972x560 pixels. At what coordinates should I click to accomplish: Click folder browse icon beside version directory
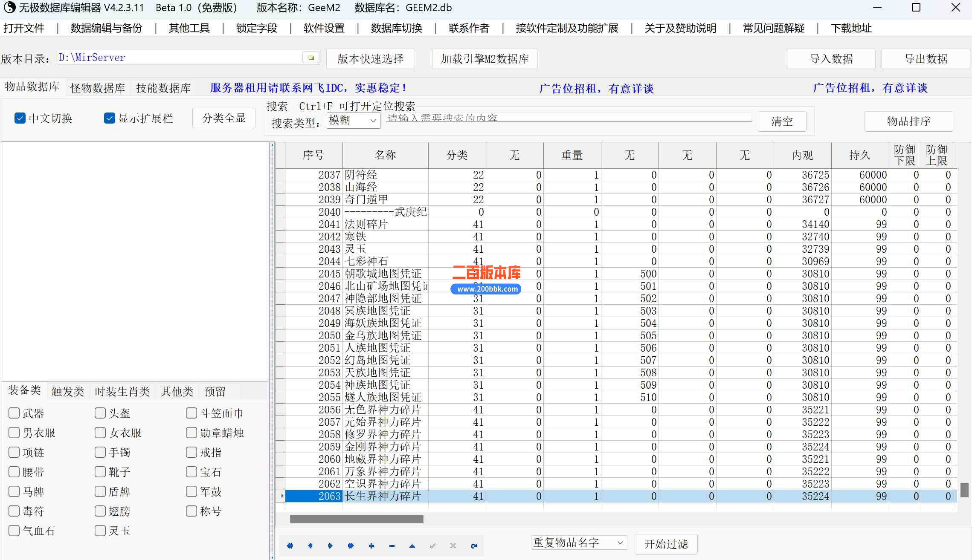311,58
